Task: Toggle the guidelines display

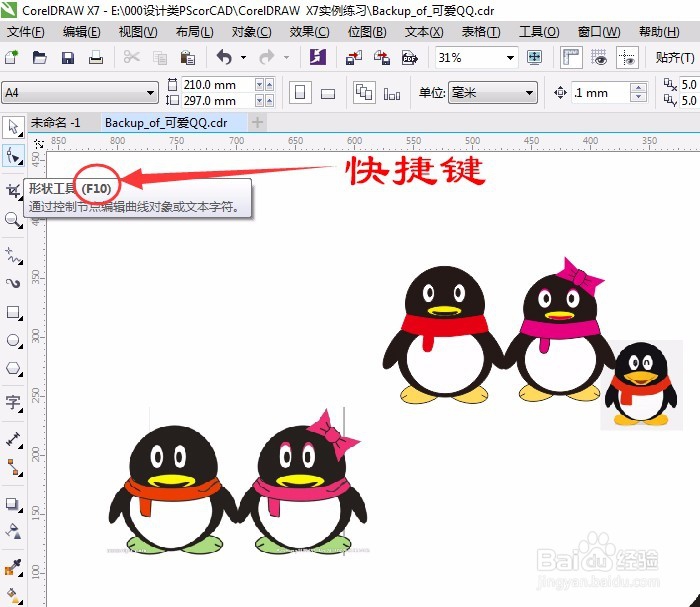Action: pyautogui.click(x=627, y=58)
